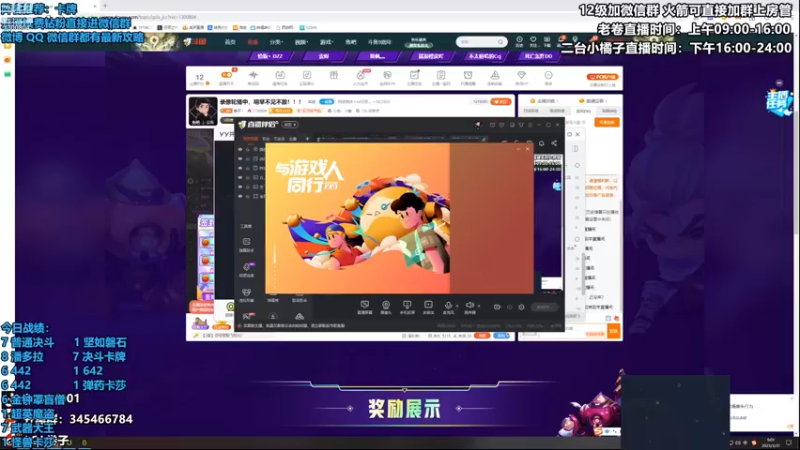Select the purple tab containing DZZ

pyautogui.click(x=270, y=56)
